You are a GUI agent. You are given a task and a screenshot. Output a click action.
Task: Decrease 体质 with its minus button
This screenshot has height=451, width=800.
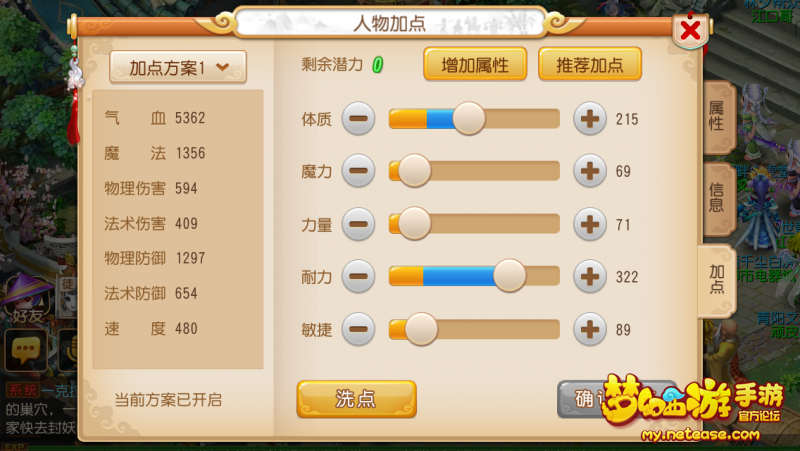pyautogui.click(x=358, y=118)
